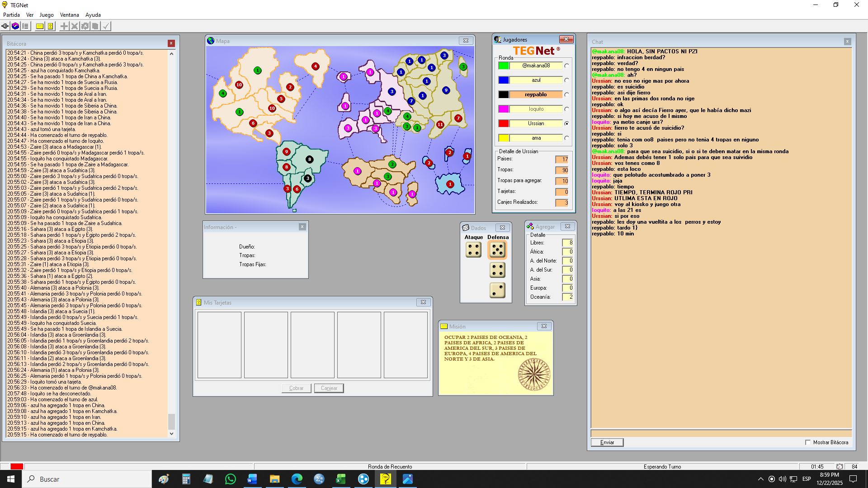Open the list view toolbar icon
This screenshot has height=488, width=868.
coord(25,26)
